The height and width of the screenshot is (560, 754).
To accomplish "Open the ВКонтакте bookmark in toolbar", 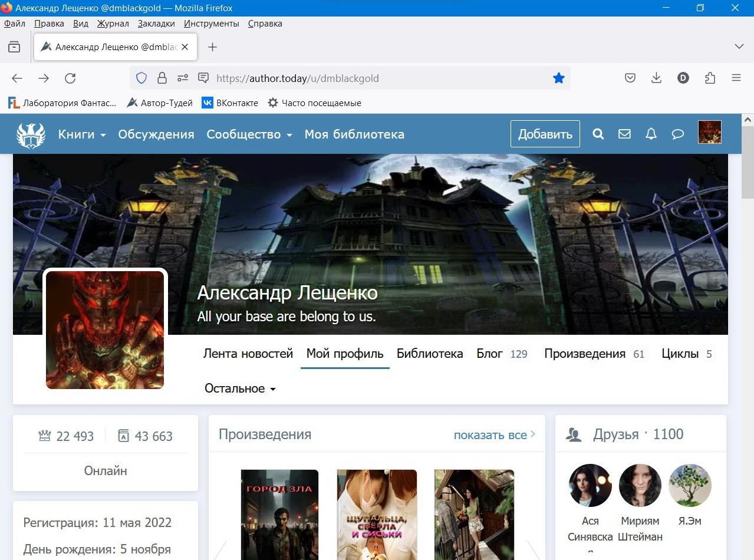I will pyautogui.click(x=231, y=103).
